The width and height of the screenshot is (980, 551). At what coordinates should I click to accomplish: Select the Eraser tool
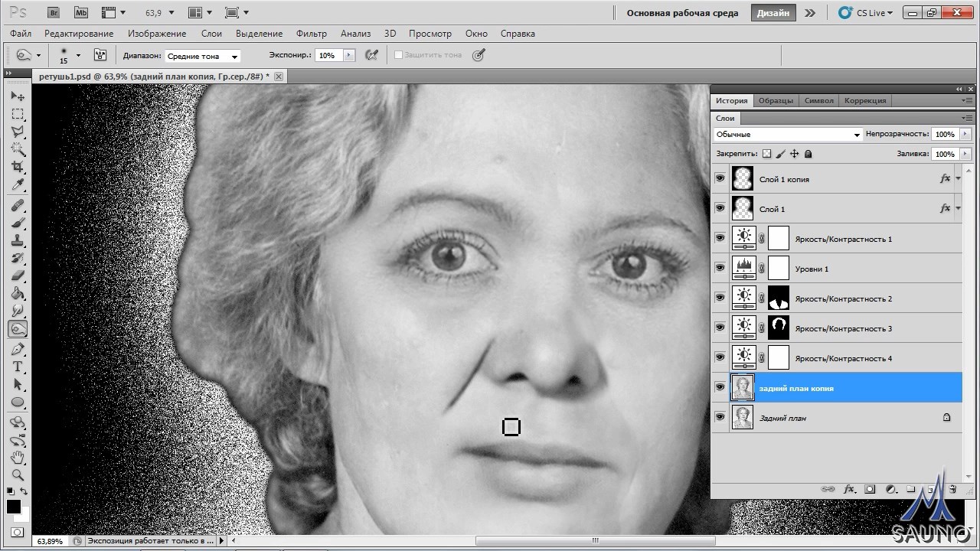[17, 275]
